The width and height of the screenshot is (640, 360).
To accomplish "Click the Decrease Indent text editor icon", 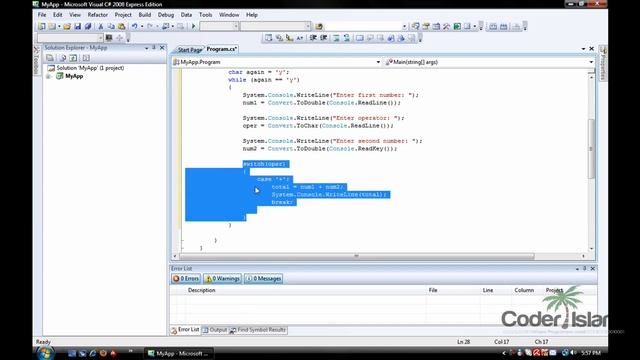I will (313, 38).
